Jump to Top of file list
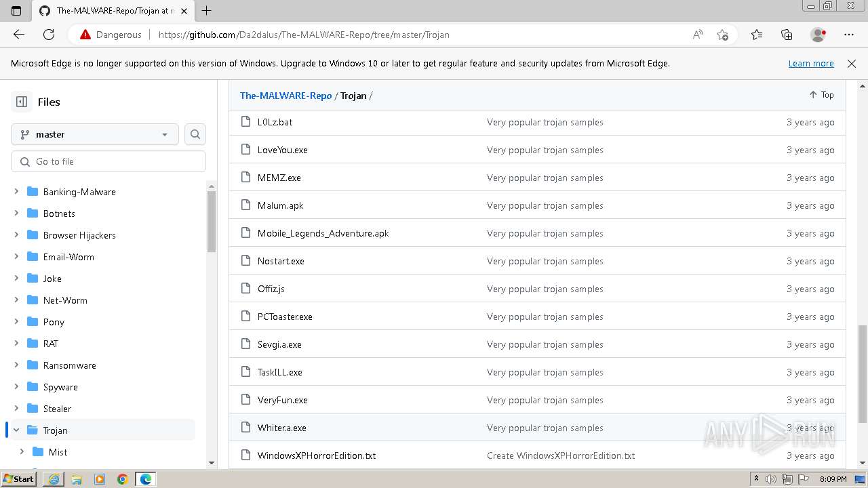Image resolution: width=868 pixels, height=488 pixels. 821,95
